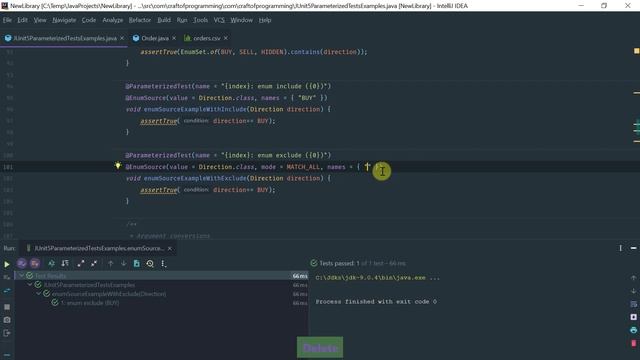The image size is (640, 360).
Task: Hide the Run tool window
Action: (x=633, y=248)
